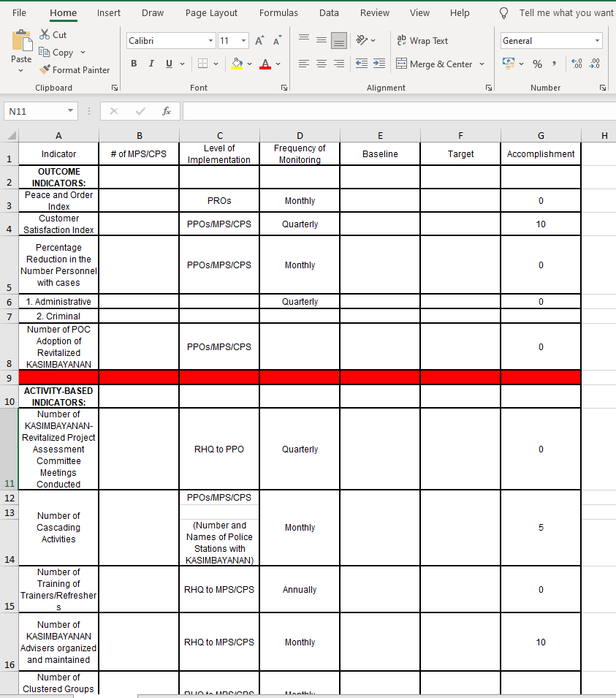Center text horizontally
The height and width of the screenshot is (698, 616).
point(322,64)
